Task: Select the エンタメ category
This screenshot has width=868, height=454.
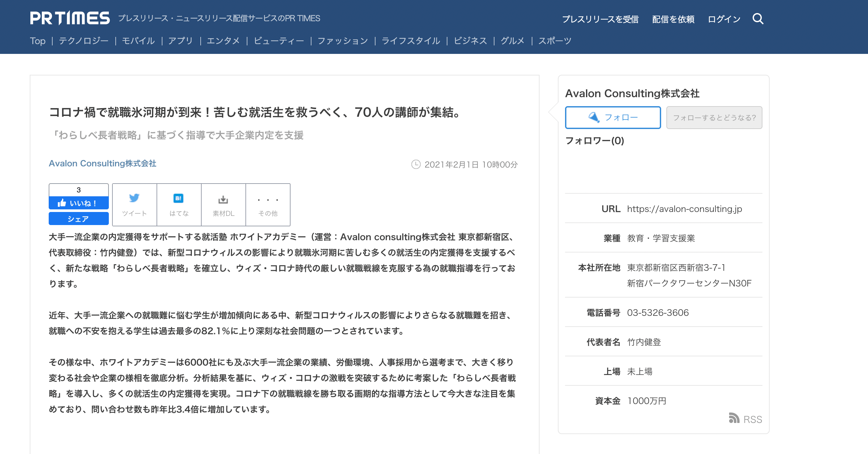Action: [223, 41]
